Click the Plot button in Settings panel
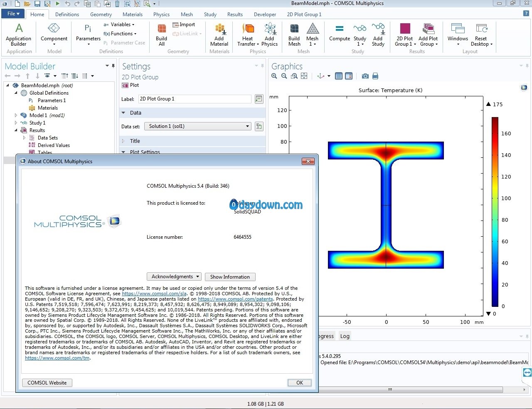Image resolution: width=532 pixels, height=409 pixels. click(x=131, y=85)
